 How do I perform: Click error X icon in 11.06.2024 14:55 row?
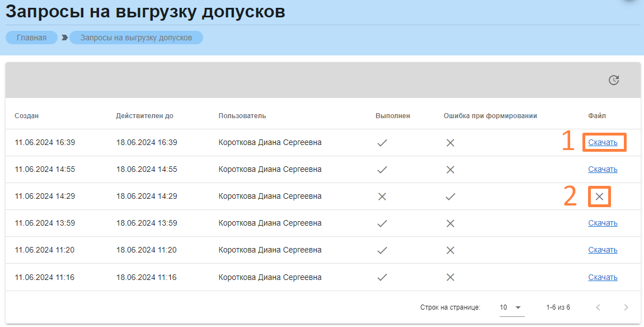[450, 170]
